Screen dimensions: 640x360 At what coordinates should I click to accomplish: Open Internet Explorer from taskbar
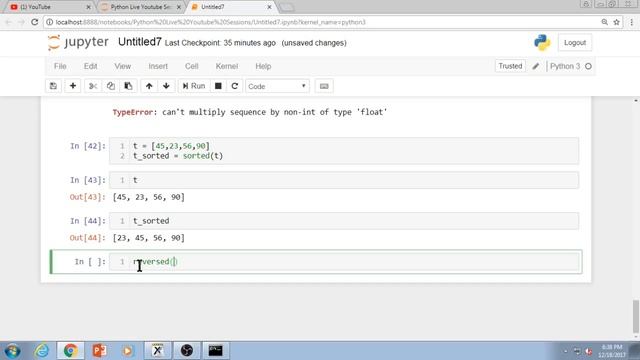pos(42,351)
